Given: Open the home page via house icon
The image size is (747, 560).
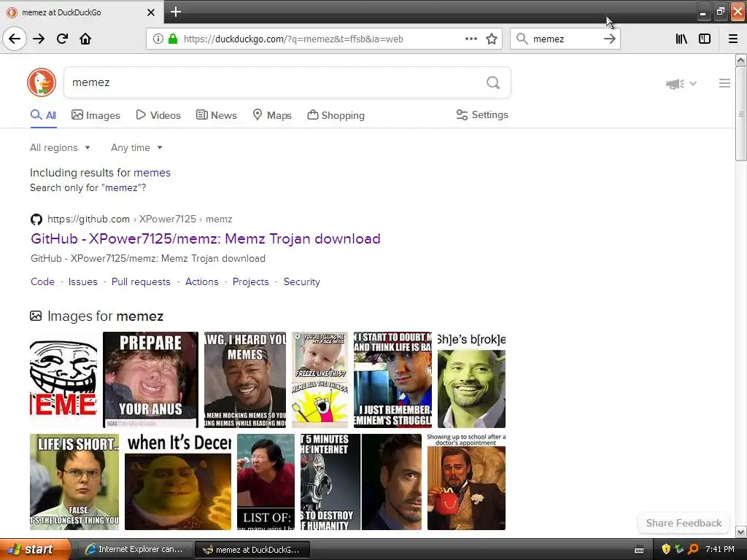Looking at the screenshot, I should coord(85,39).
